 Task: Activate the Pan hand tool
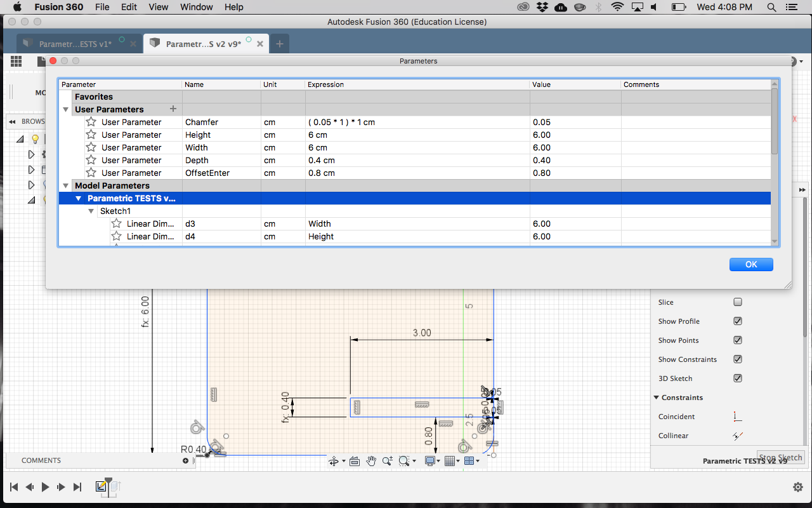tap(371, 461)
